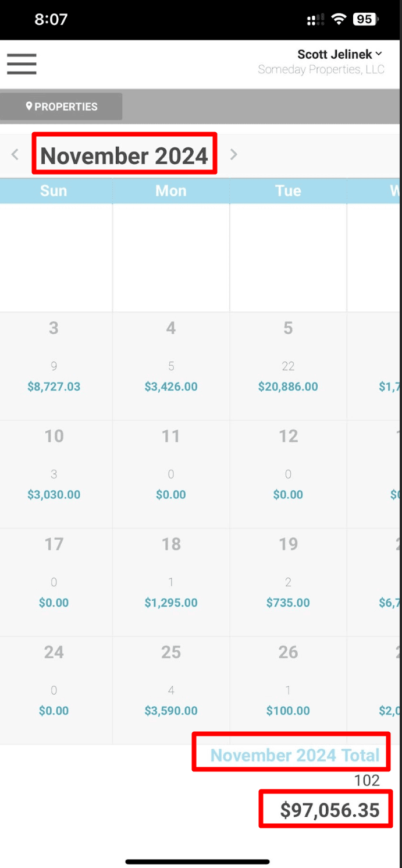This screenshot has width=402, height=868.
Task: Tap the November 2024 Total label
Action: [295, 755]
